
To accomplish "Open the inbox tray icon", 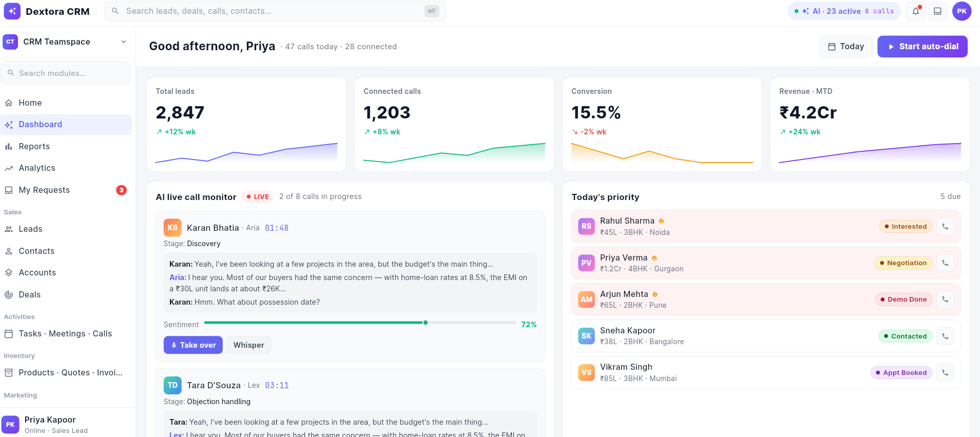I will [937, 11].
